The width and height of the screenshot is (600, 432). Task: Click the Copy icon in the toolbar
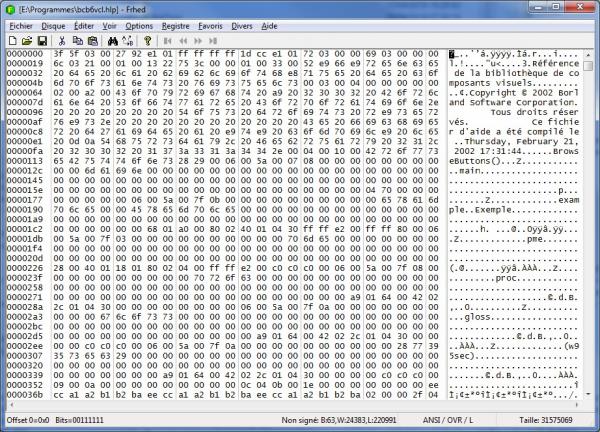[x=76, y=41]
